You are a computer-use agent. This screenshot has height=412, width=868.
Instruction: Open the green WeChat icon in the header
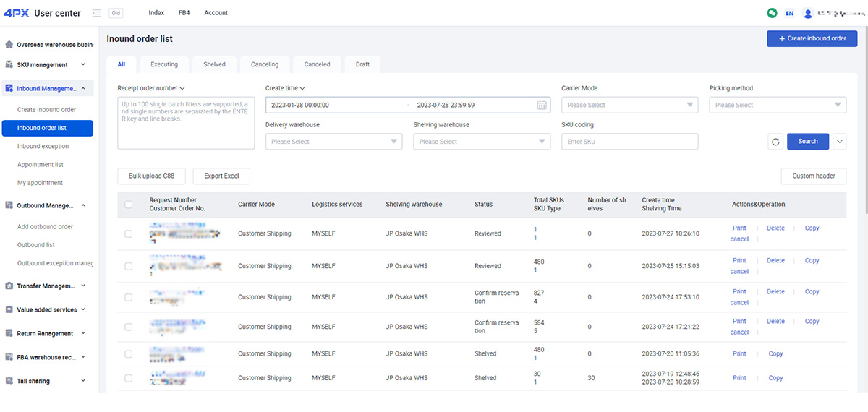click(x=772, y=13)
